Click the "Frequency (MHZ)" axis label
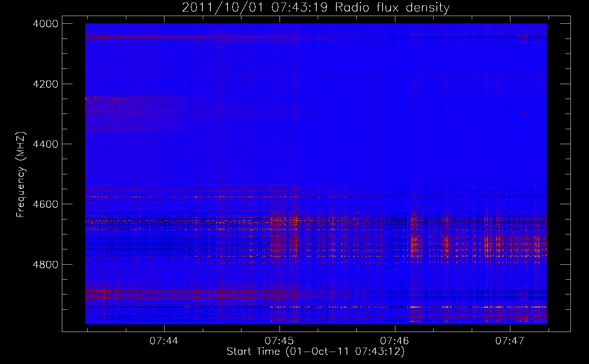Screen dimensions: 589x364 pyautogui.click(x=21, y=175)
